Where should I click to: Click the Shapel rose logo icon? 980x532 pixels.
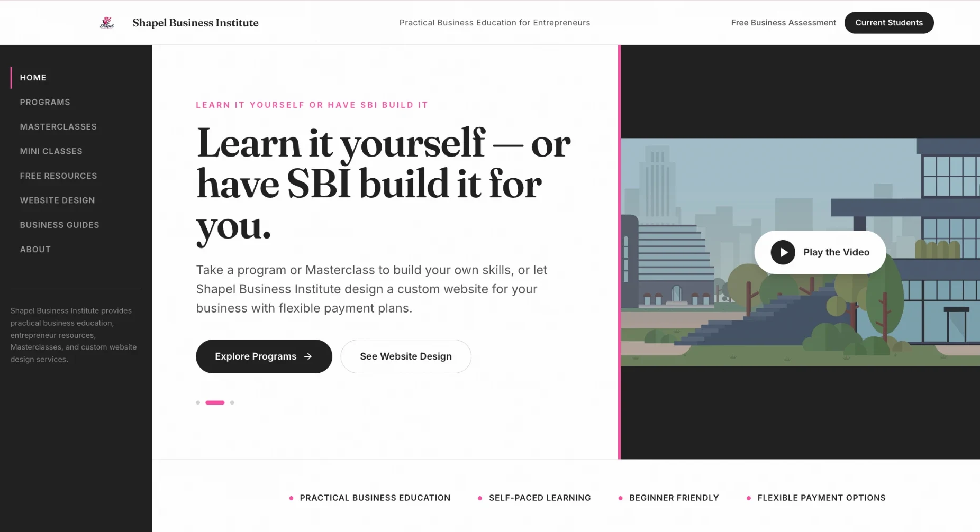107,22
